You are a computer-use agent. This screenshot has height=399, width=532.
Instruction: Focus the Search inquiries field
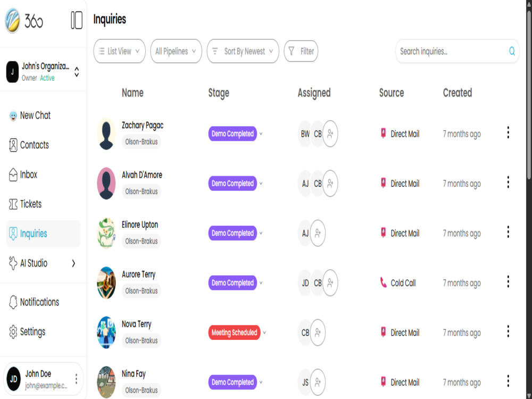click(x=458, y=51)
